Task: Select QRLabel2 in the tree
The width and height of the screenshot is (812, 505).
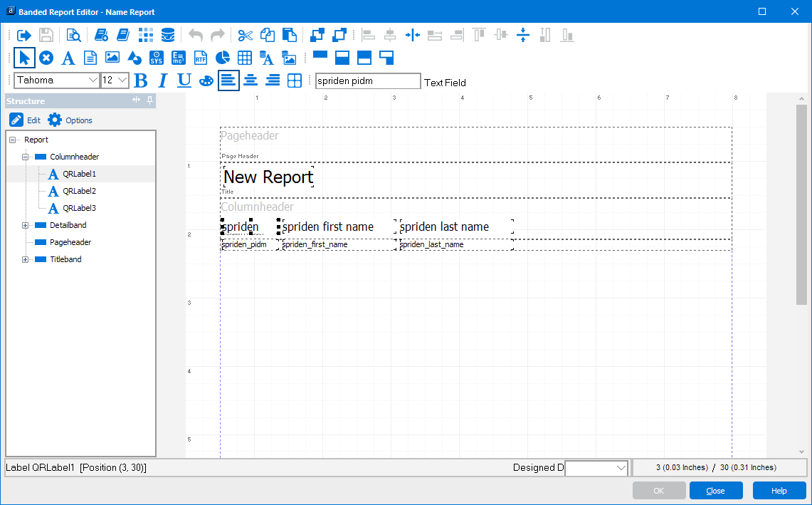Action: (x=79, y=191)
